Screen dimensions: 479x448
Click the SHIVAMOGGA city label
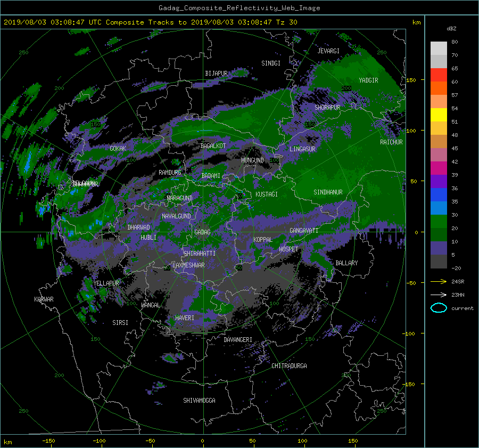pos(199,401)
